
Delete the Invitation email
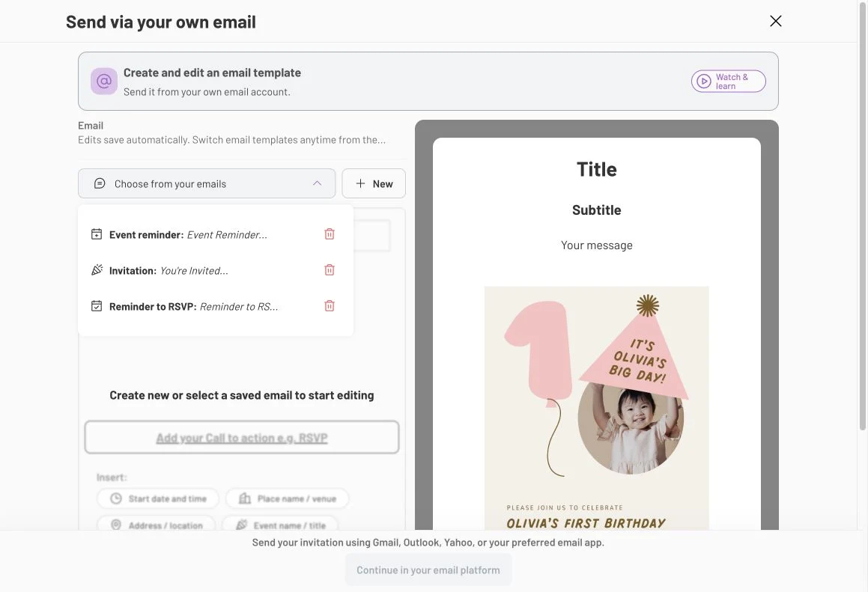tap(330, 270)
